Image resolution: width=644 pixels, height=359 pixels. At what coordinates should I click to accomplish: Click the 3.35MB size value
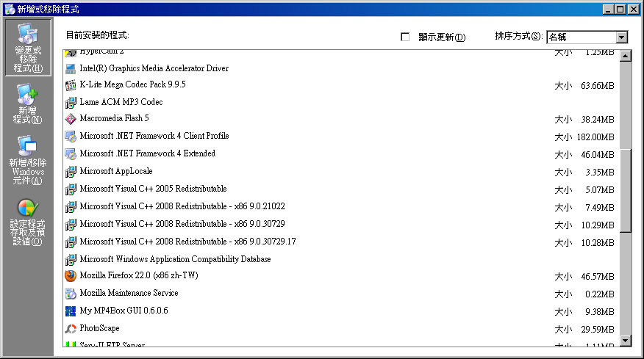(x=600, y=173)
